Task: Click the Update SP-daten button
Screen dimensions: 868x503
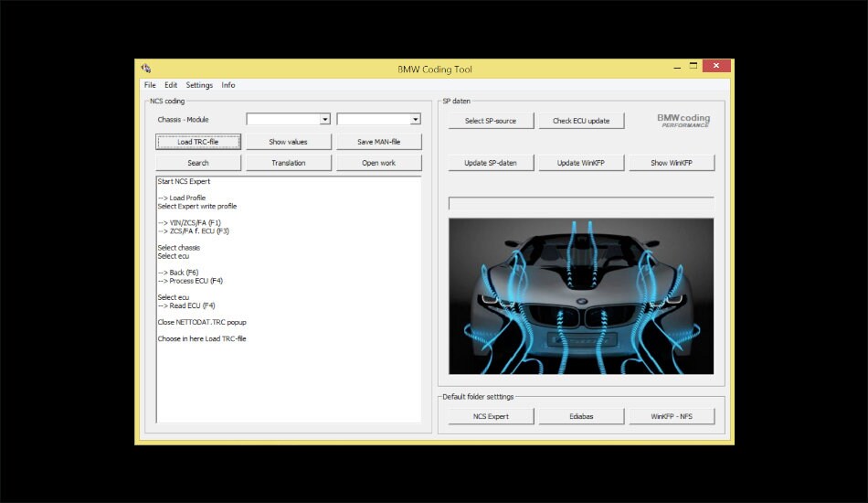Action: 491,163
